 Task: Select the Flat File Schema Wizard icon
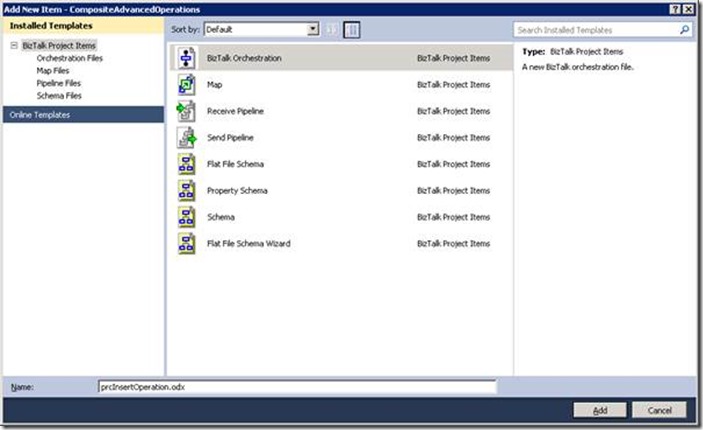(187, 243)
